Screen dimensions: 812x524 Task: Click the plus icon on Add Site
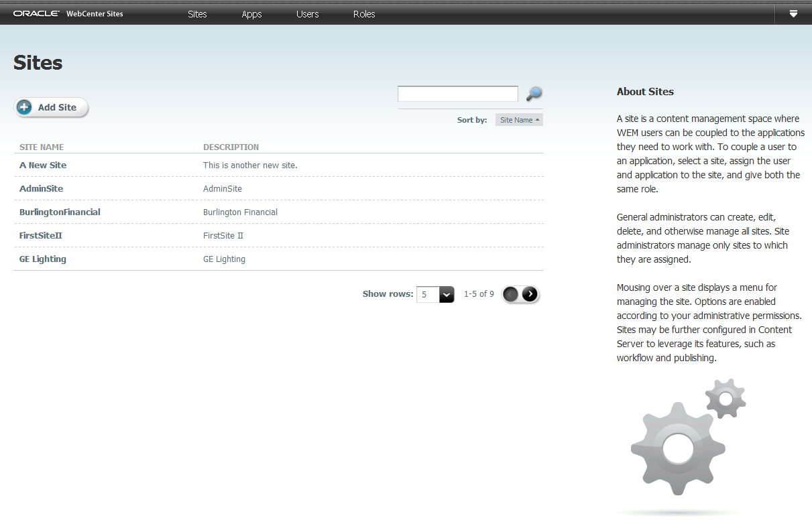click(24, 107)
